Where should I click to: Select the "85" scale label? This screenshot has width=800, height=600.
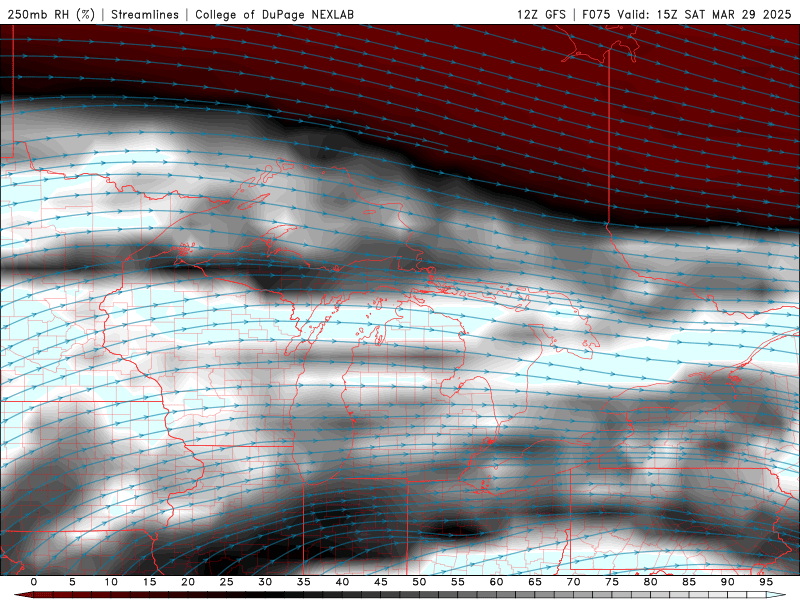[689, 582]
